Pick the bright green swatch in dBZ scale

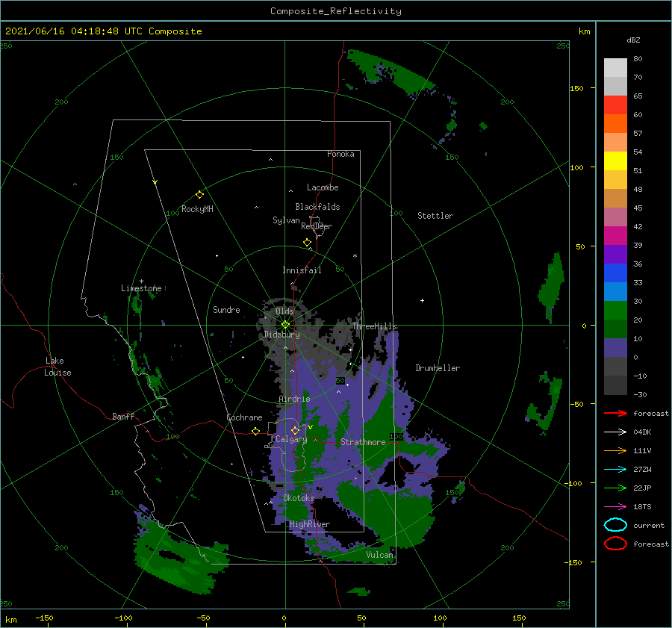click(615, 310)
